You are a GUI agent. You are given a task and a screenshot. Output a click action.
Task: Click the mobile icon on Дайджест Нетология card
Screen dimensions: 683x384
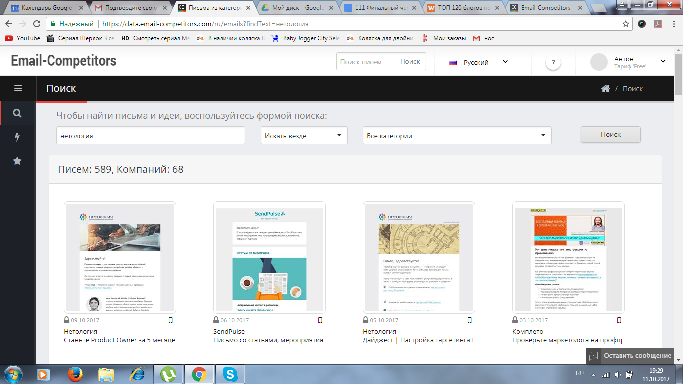click(470, 320)
